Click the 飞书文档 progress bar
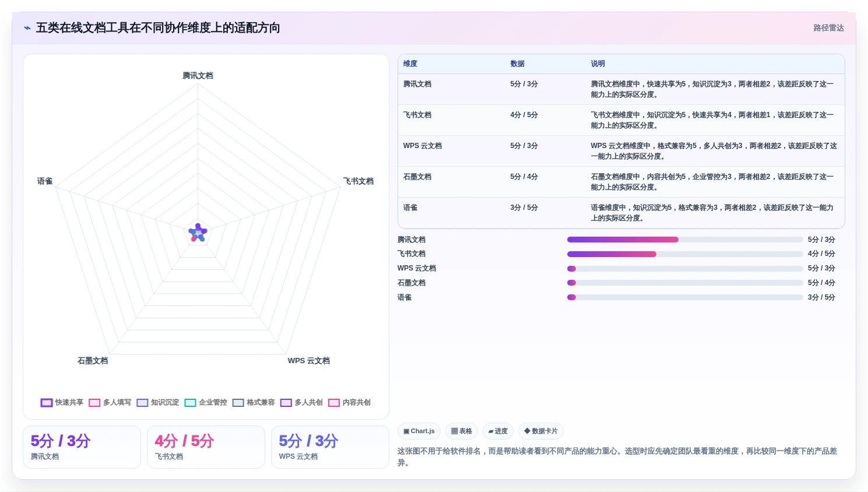 (685, 254)
